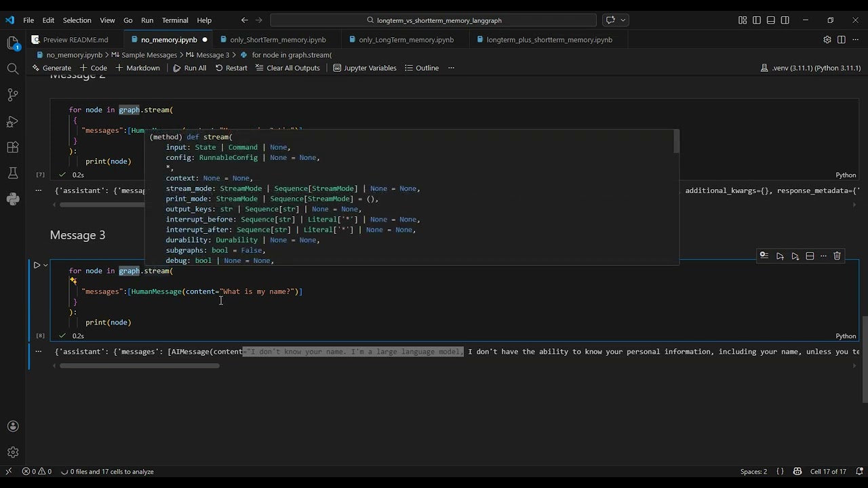Open the Source Control view
Screen dimensions: 868x488
(x=12, y=95)
